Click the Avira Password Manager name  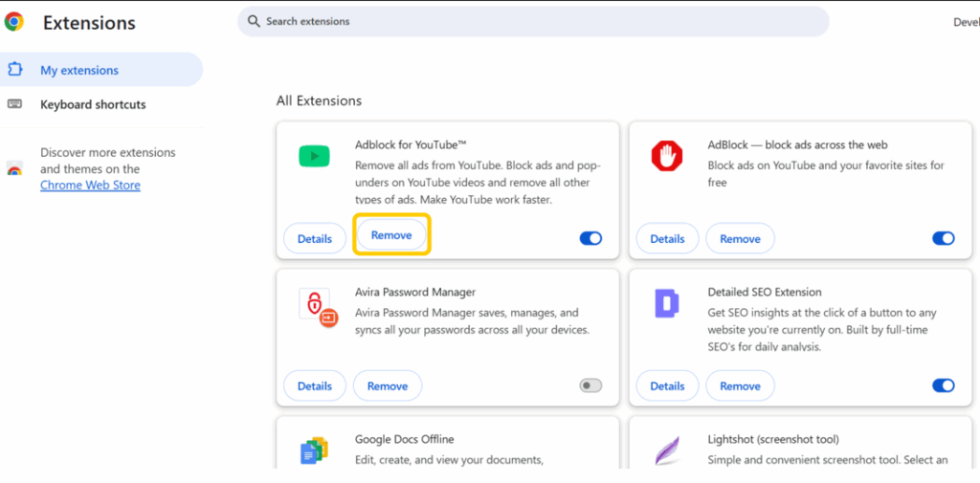pyautogui.click(x=415, y=292)
